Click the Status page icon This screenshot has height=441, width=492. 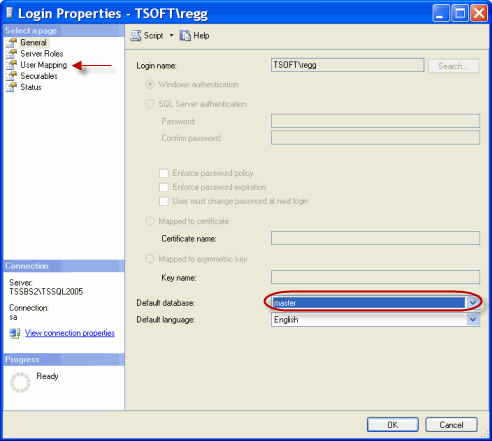(11, 87)
